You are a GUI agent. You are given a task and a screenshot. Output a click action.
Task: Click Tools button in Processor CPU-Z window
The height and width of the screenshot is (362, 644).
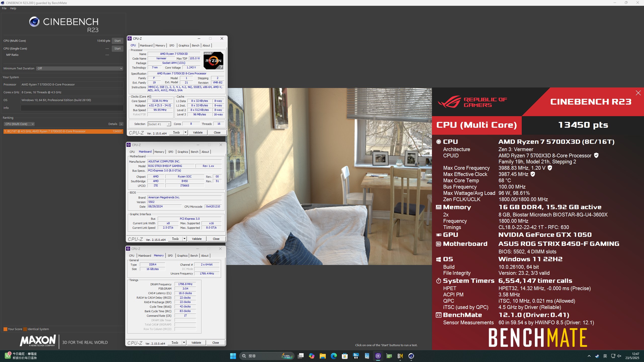point(176,132)
